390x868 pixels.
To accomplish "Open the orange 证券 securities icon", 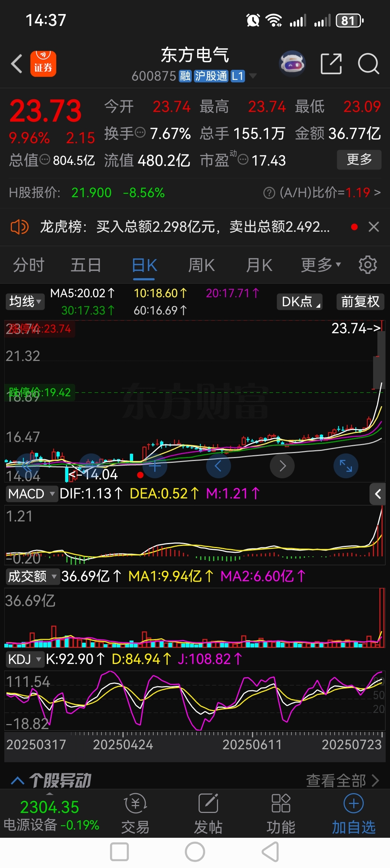I will pos(43,64).
